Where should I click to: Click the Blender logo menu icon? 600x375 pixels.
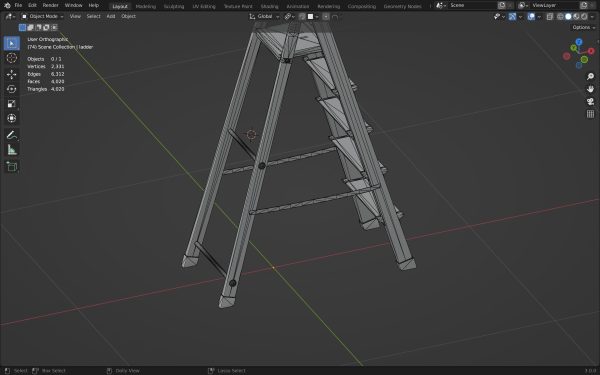pos(7,5)
